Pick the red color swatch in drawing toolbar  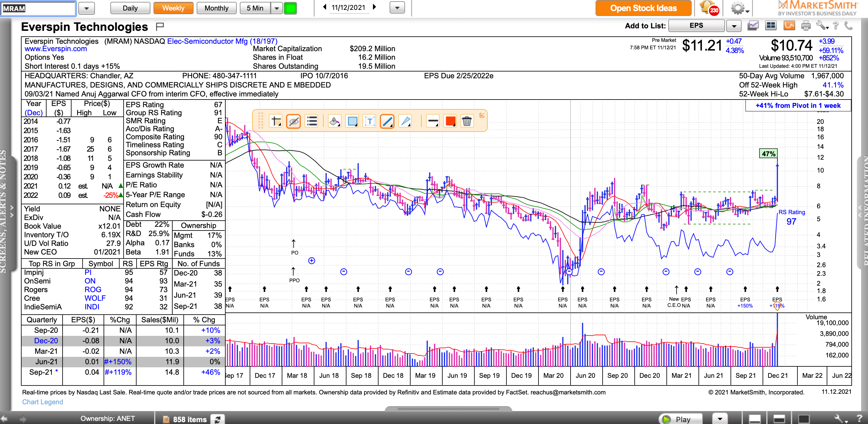click(450, 121)
